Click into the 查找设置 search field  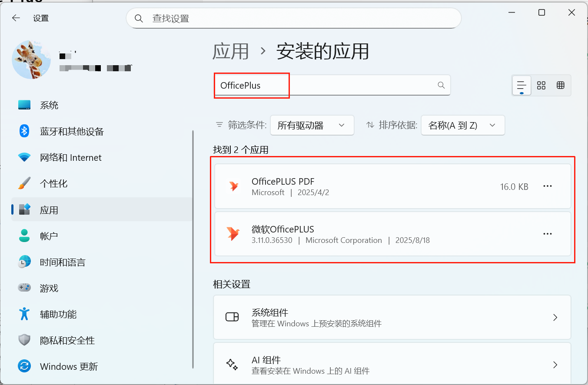[293, 19]
